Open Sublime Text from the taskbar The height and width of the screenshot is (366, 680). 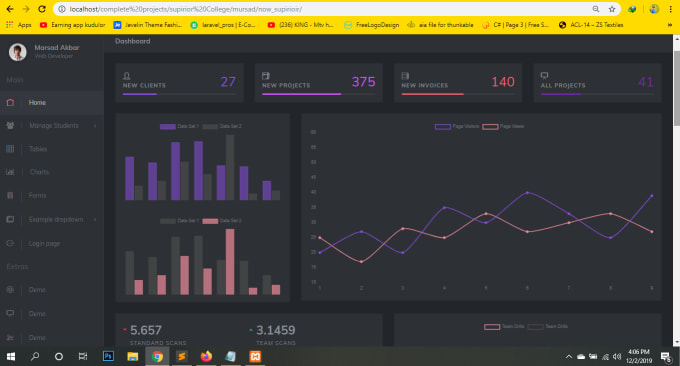(x=182, y=356)
